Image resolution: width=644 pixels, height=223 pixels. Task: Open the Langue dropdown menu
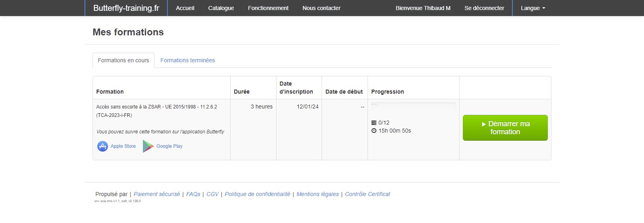533,8
